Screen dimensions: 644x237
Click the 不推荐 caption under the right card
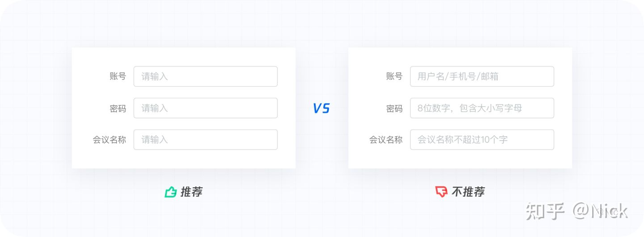[x=468, y=192]
